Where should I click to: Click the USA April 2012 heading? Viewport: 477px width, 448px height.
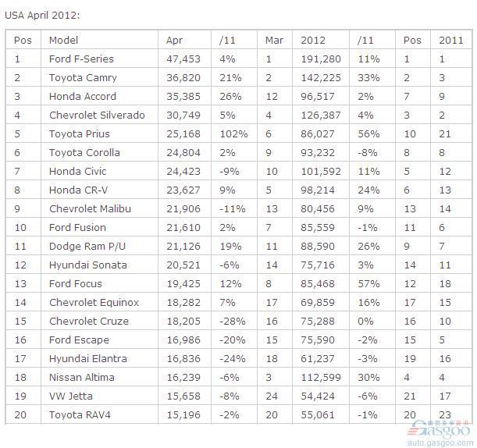pos(42,15)
